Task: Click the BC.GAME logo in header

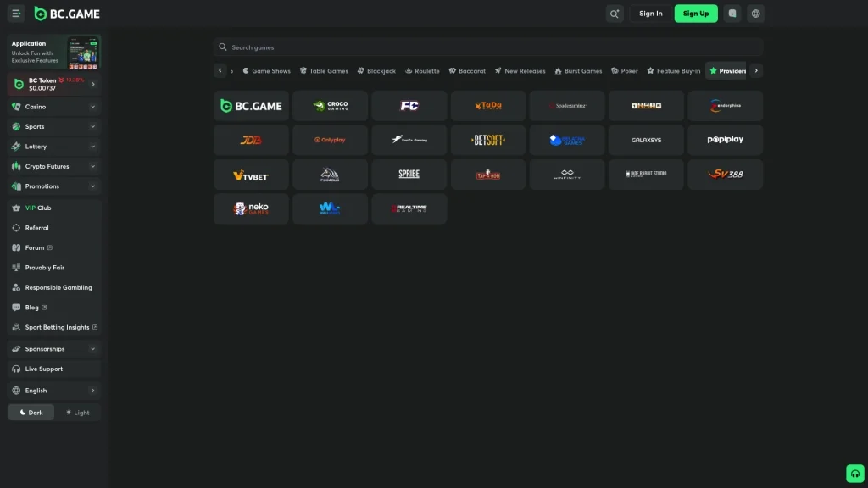Action: 67,14
